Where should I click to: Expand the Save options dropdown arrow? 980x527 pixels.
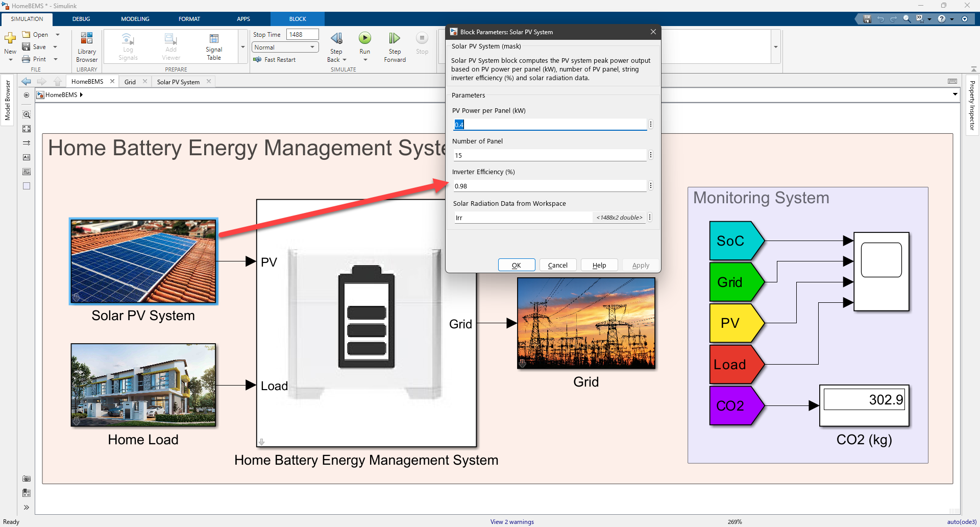pyautogui.click(x=55, y=47)
